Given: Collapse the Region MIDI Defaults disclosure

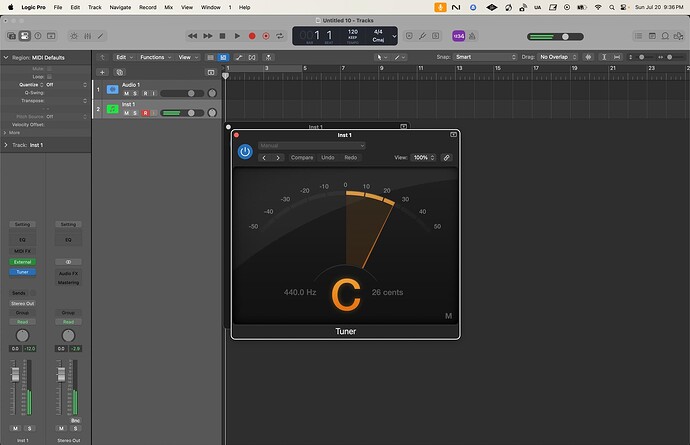Looking at the screenshot, I should pyautogui.click(x=6, y=58).
